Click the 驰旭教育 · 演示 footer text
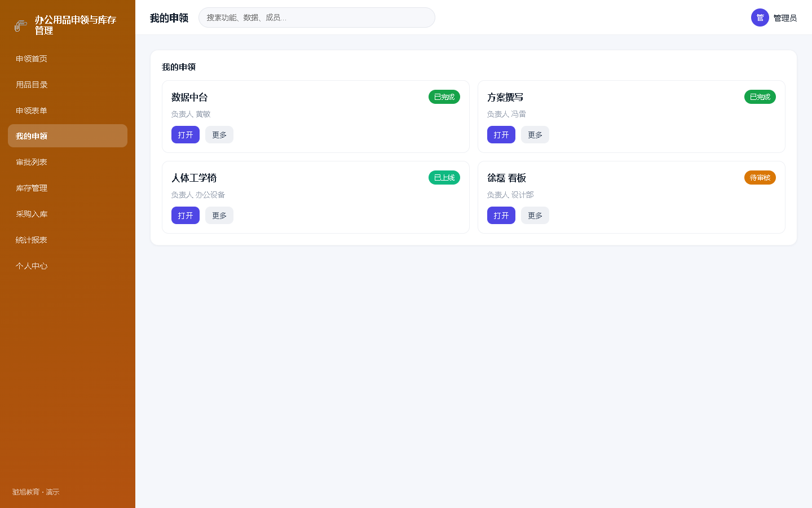 [36, 492]
